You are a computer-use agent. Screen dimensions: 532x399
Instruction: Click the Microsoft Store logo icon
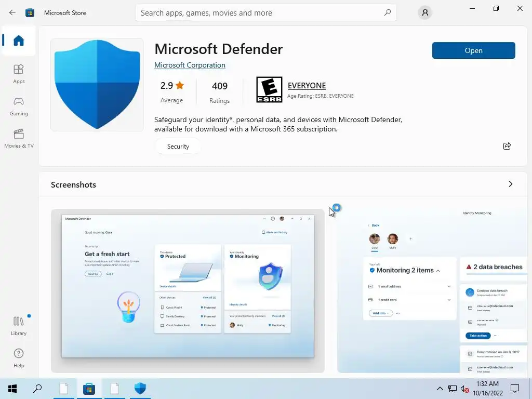[x=30, y=13]
